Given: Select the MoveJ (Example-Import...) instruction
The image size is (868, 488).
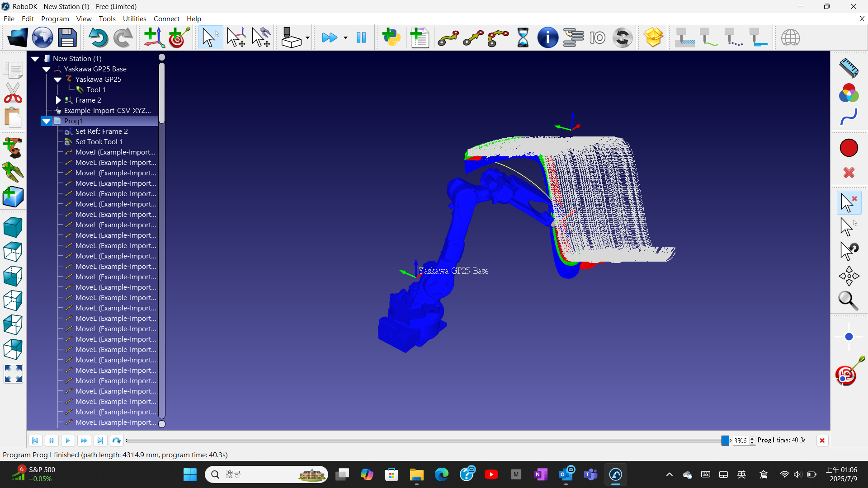Looking at the screenshot, I should pyautogui.click(x=115, y=152).
